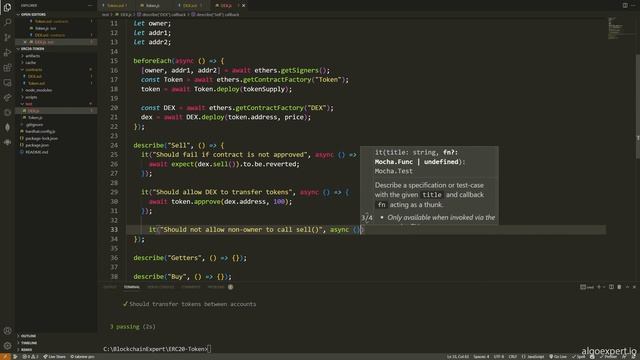Click errors and warnings count in status bar
Screen dimensions: 640x360
[31, 357]
